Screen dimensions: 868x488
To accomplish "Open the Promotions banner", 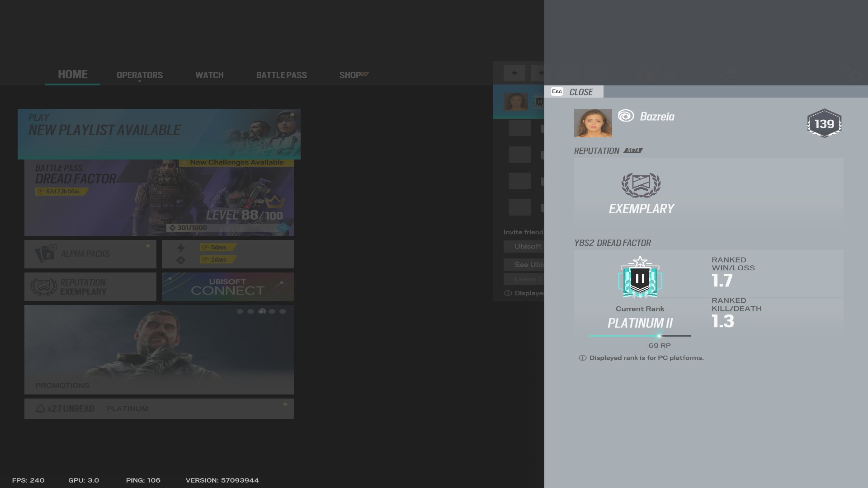I will (159, 350).
